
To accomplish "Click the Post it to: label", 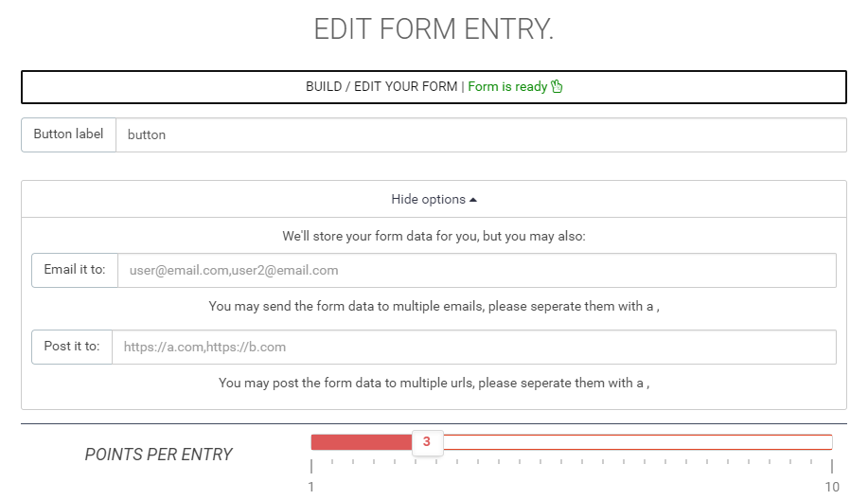I will [x=72, y=348].
